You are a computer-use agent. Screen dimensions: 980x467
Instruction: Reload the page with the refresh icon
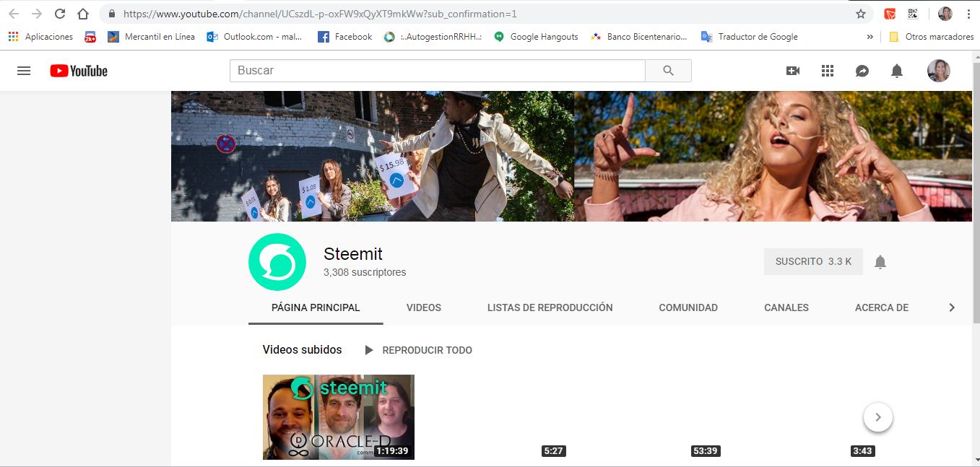pyautogui.click(x=60, y=14)
